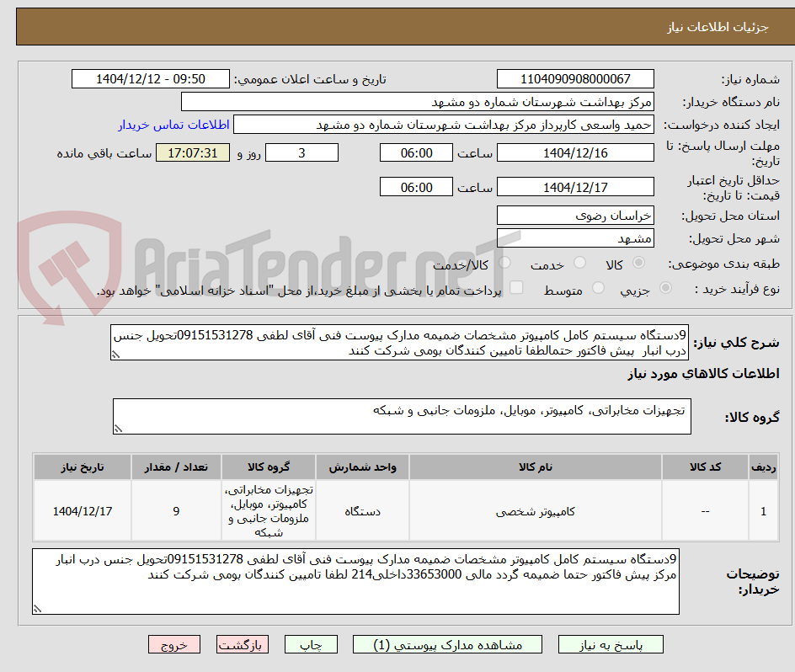The width and height of the screenshot is (795, 672).
Task: Click the 'واحد شمارش' column header
Action: point(362,467)
